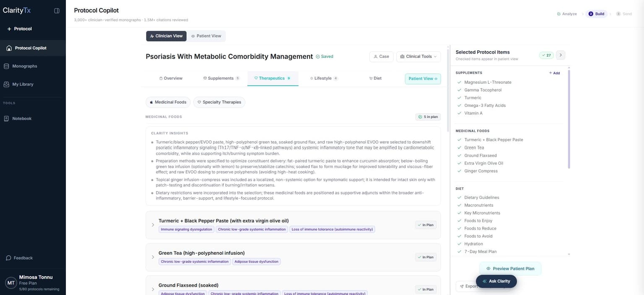Go to the Diet tab
The image size is (644, 295).
375,78
